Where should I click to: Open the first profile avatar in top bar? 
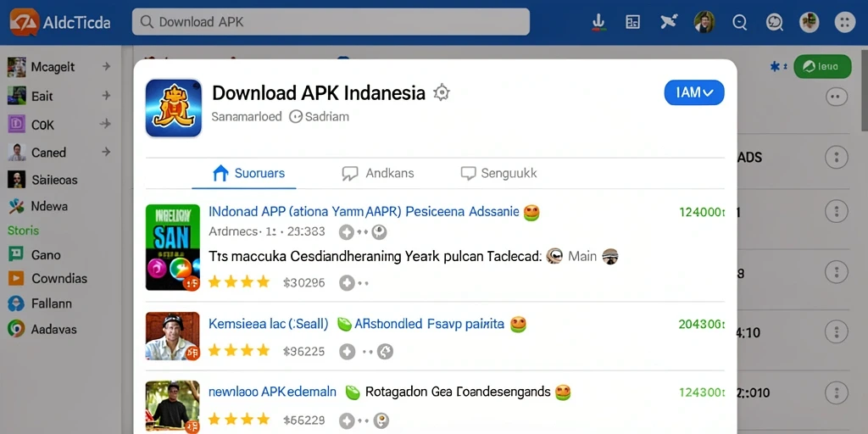[x=704, y=22]
